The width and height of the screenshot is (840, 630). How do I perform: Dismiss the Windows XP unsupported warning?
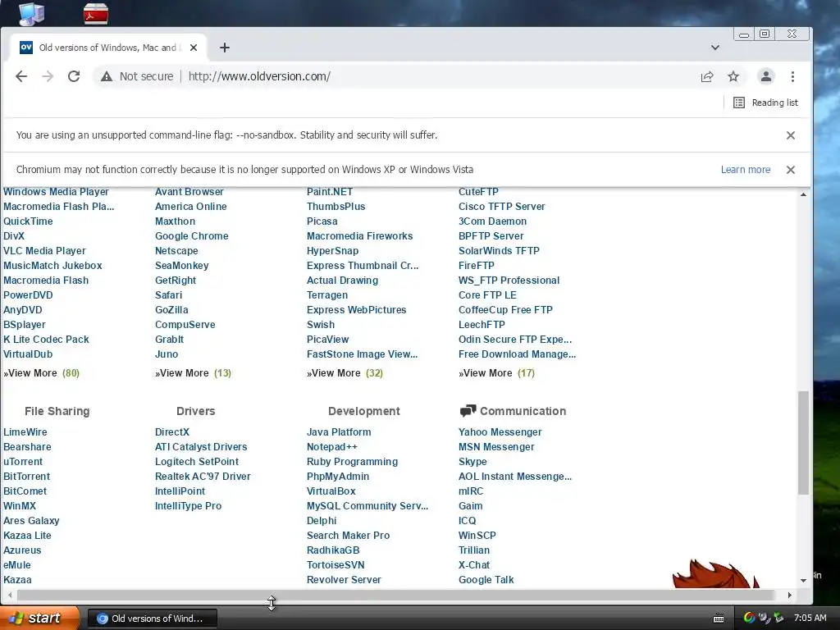[790, 170]
